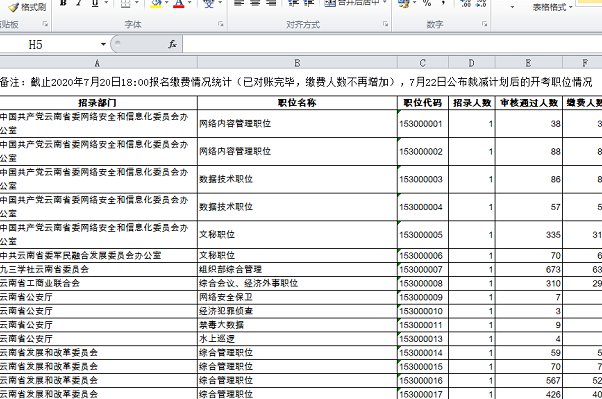Screen dimensions: 602x399
Task: Select column A header
Action: (x=98, y=63)
